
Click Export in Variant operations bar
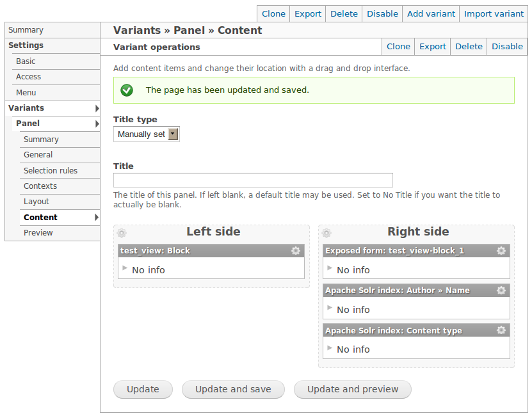(x=433, y=47)
